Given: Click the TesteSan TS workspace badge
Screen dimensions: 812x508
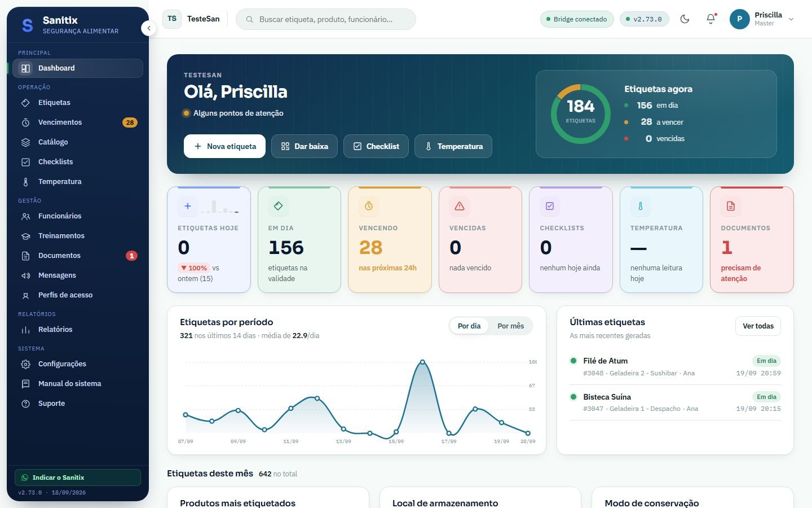Looking at the screenshot, I should [x=172, y=19].
